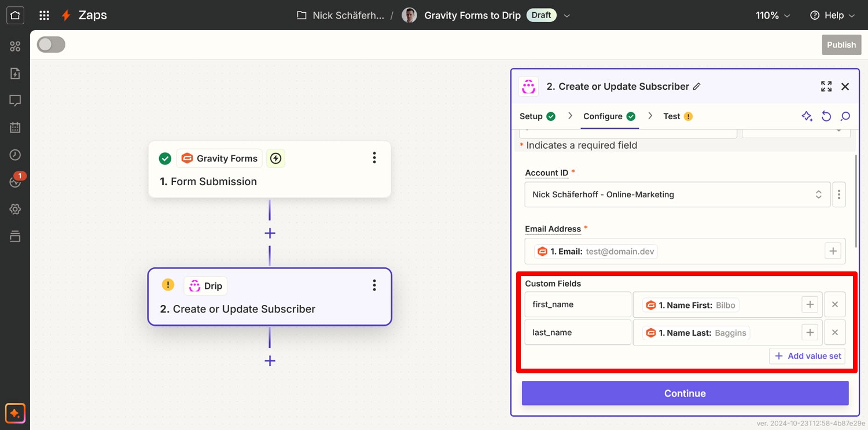Open the settings gear in sidebar
The width and height of the screenshot is (868, 430).
coord(15,209)
